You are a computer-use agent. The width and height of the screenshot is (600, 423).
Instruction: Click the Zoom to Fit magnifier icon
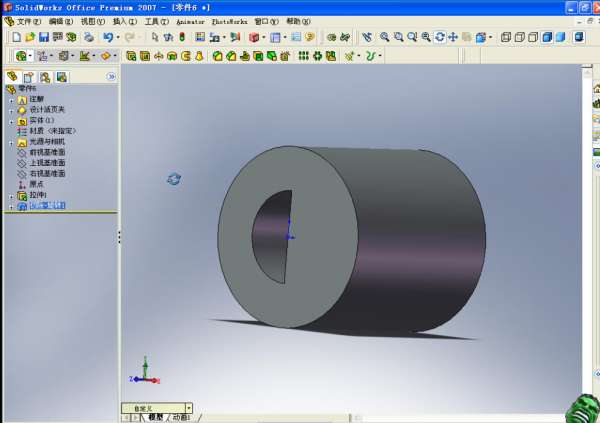[x=384, y=37]
